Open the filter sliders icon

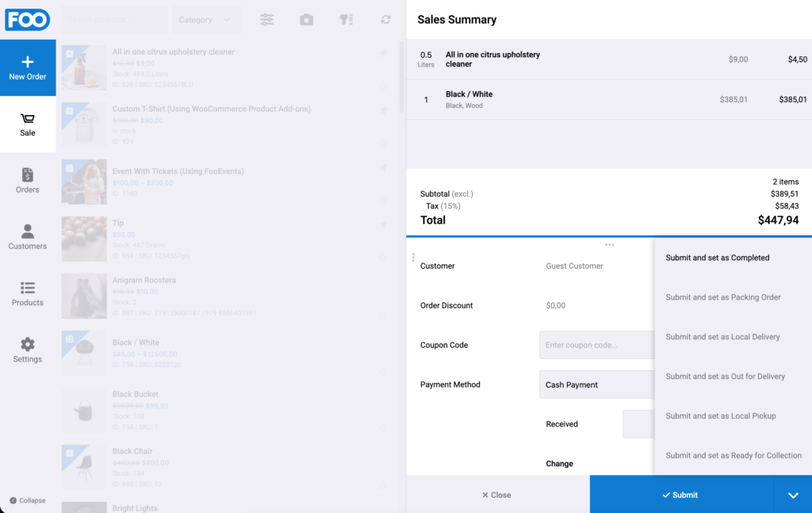coord(266,20)
